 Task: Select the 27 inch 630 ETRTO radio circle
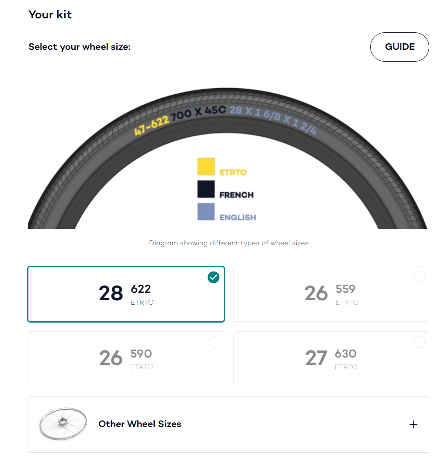click(x=419, y=342)
